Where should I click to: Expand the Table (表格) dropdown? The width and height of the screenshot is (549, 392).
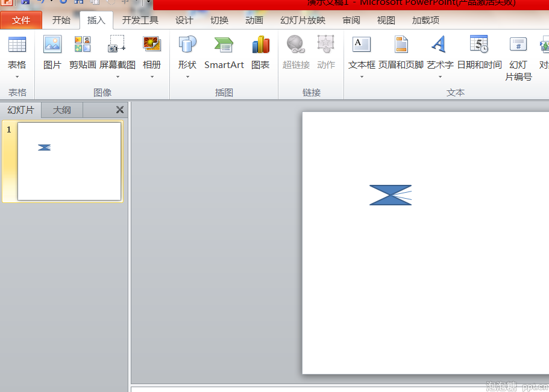coord(17,76)
